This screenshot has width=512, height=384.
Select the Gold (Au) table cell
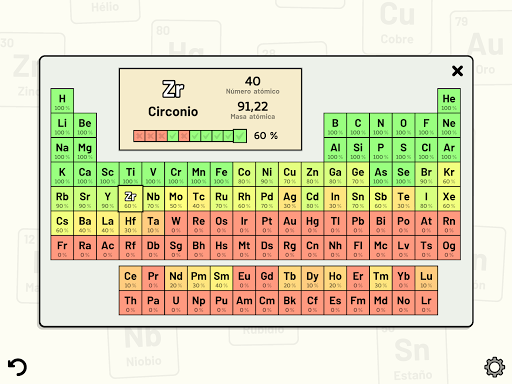tap(290, 223)
